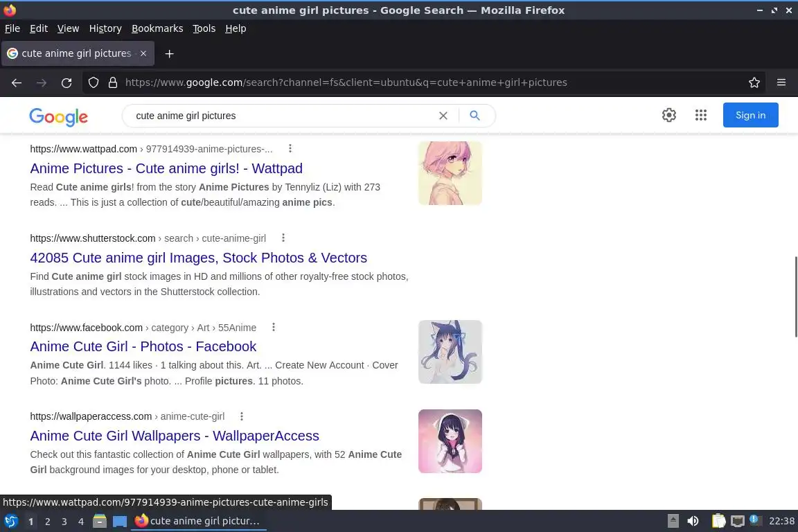The width and height of the screenshot is (798, 532).
Task: Open the Google apps grid
Action: pos(701,115)
